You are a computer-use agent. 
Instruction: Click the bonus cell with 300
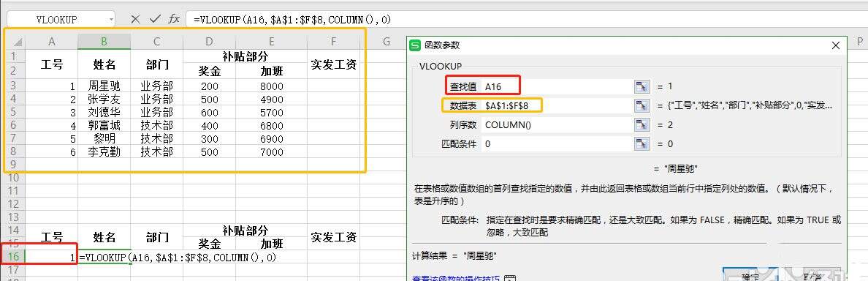pyautogui.click(x=209, y=138)
